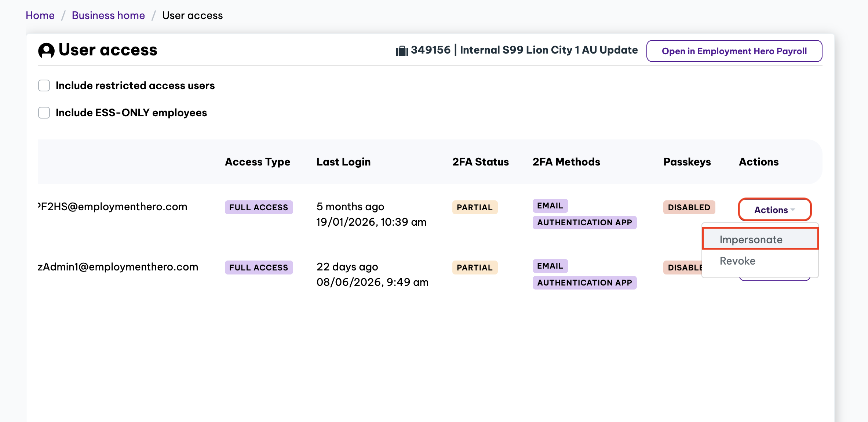Click EMAIL method badge in zAdmin1 row
The width and height of the screenshot is (868, 422).
(x=550, y=266)
